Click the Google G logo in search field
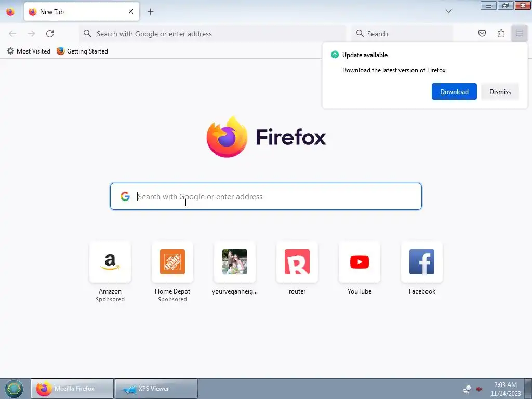532x399 pixels. (125, 196)
